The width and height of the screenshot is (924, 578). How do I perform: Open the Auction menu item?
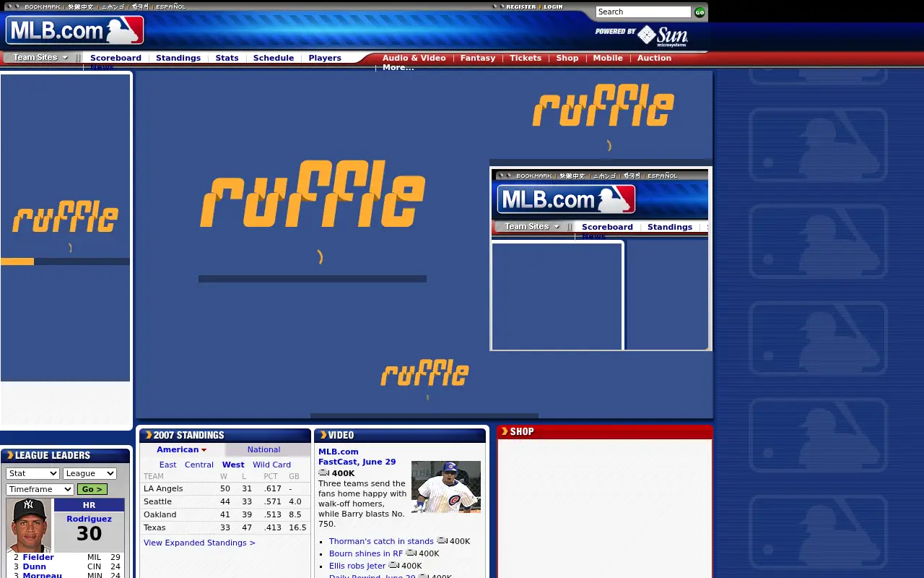(x=654, y=58)
